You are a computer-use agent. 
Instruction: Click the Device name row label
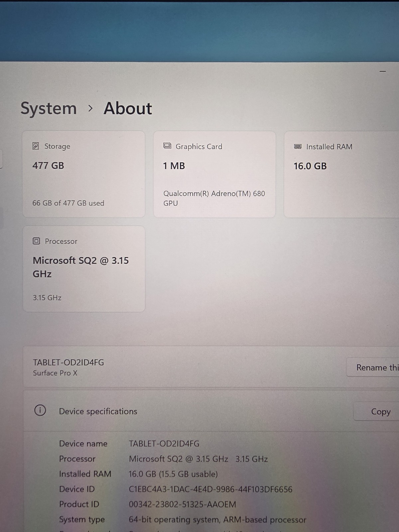pyautogui.click(x=83, y=444)
